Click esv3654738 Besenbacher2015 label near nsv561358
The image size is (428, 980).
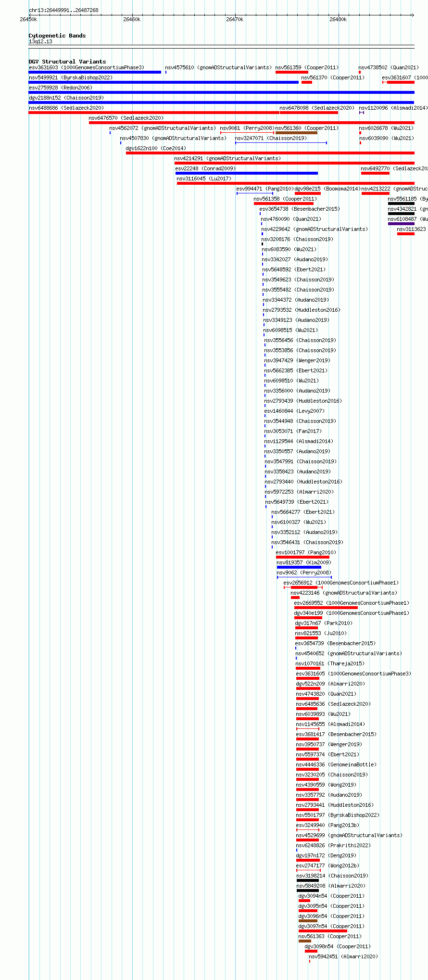(x=300, y=209)
